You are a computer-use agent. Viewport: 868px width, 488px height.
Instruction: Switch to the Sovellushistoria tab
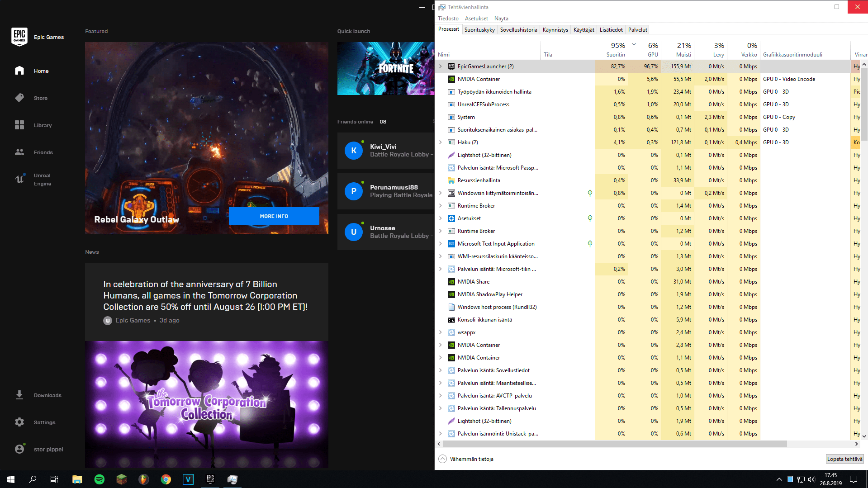click(519, 30)
